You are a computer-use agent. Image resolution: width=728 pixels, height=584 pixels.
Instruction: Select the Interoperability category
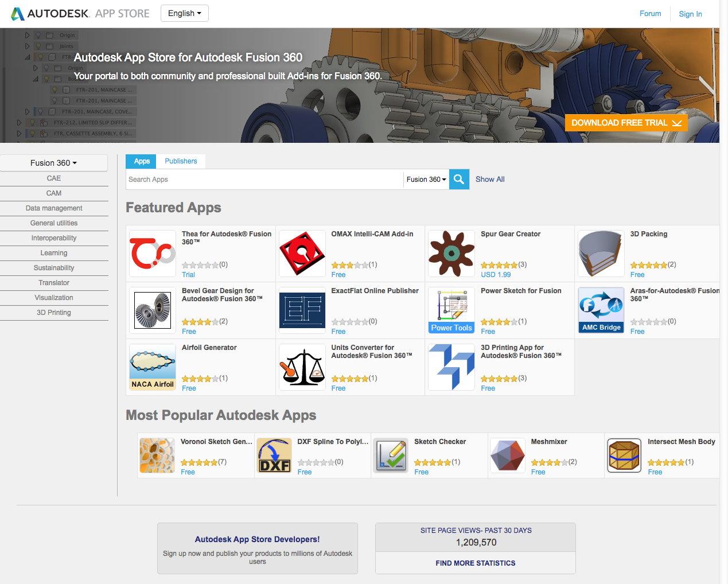(x=54, y=238)
